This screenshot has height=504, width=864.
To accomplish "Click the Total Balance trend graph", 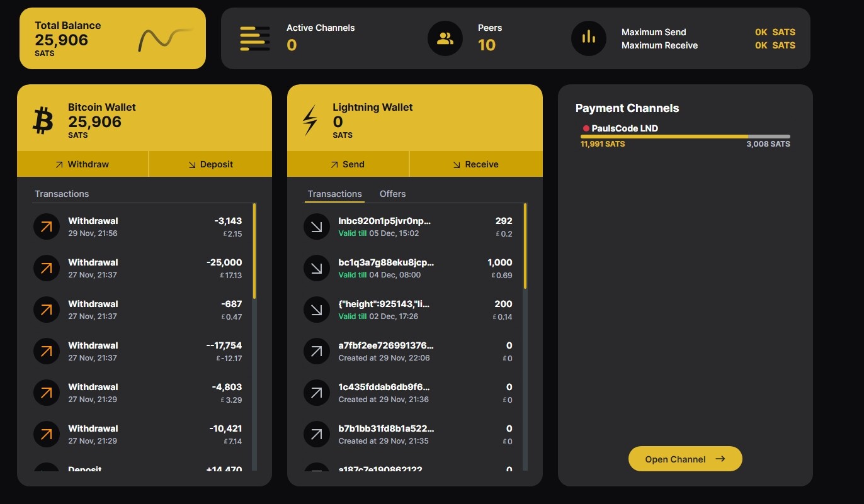I will 164,40.
